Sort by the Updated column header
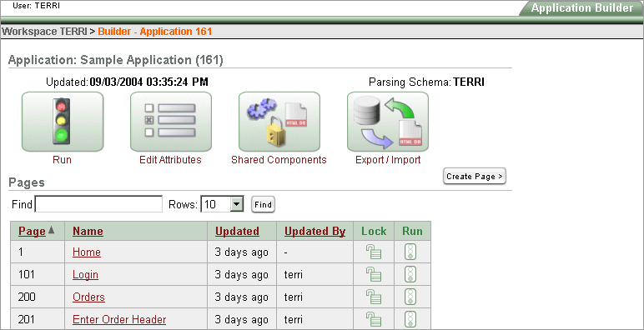This screenshot has height=330, width=644. [x=238, y=231]
